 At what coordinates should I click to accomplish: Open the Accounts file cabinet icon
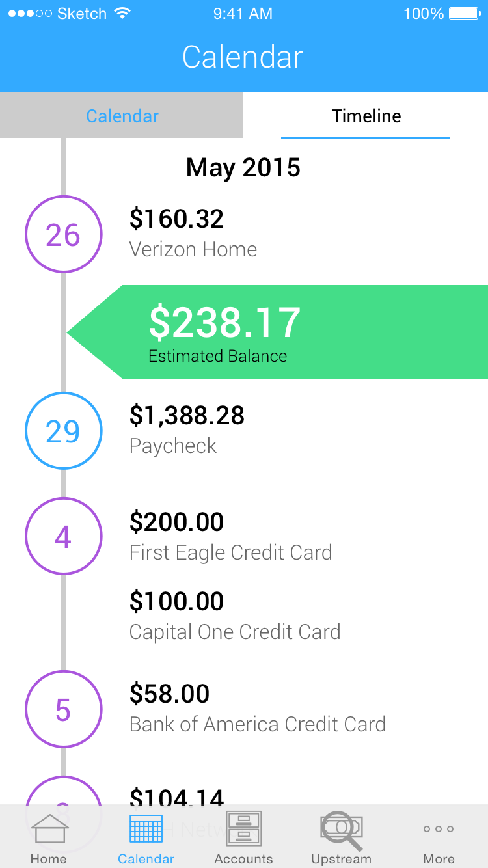(244, 828)
